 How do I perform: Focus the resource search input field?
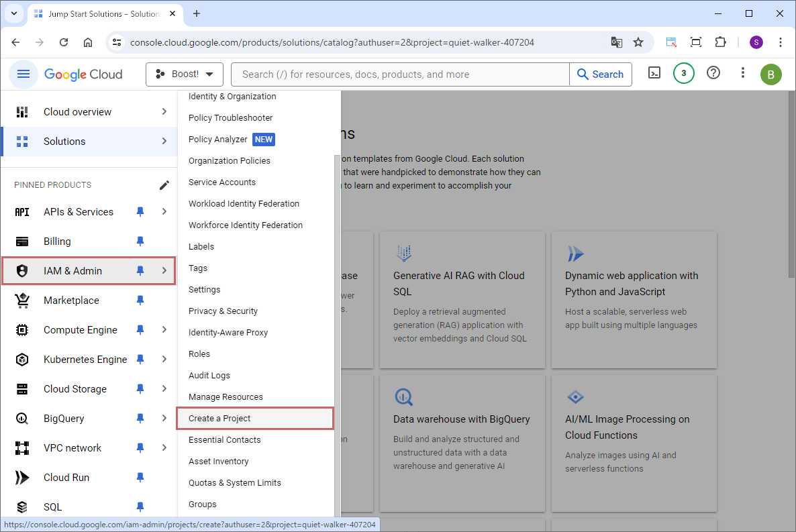point(400,74)
